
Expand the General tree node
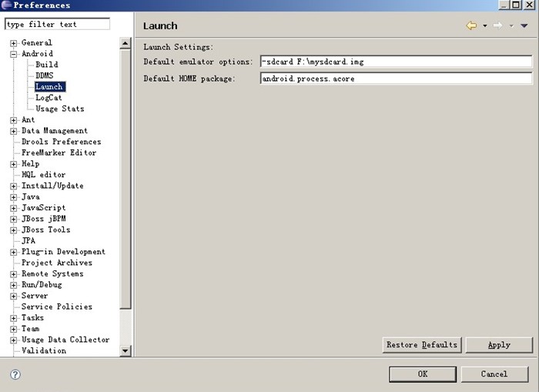pyautogui.click(x=13, y=43)
